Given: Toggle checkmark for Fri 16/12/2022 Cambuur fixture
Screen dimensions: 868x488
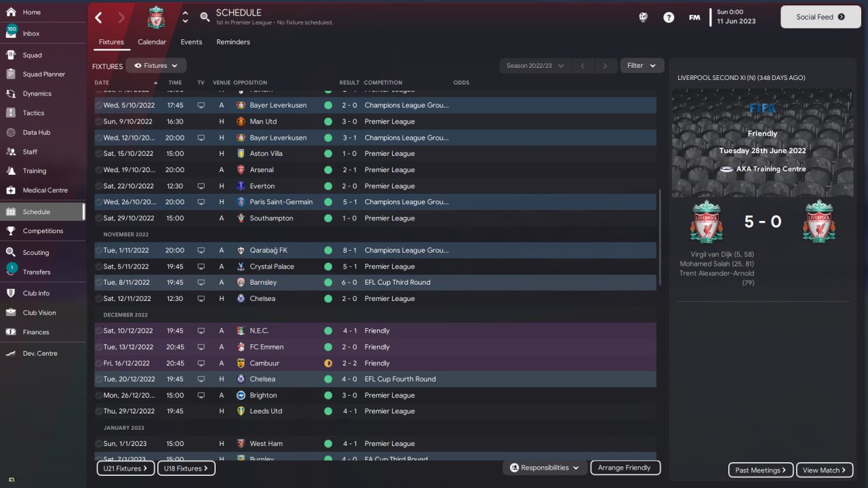Looking at the screenshot, I should 99,363.
